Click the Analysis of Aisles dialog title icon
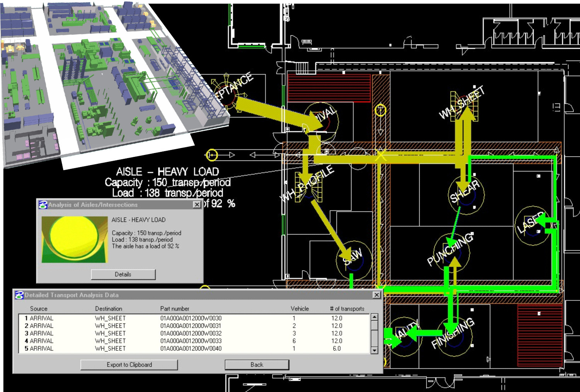This screenshot has width=580, height=392. [x=43, y=205]
